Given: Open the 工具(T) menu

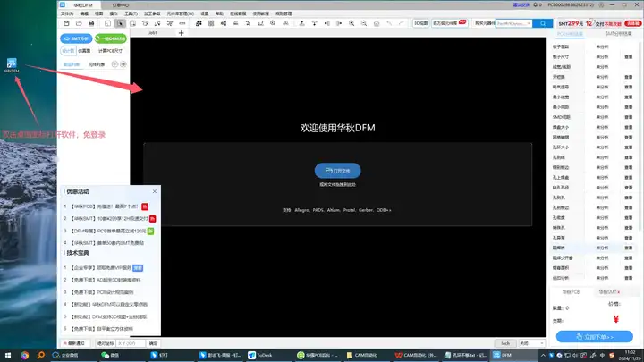Looking at the screenshot, I should coord(131,13).
